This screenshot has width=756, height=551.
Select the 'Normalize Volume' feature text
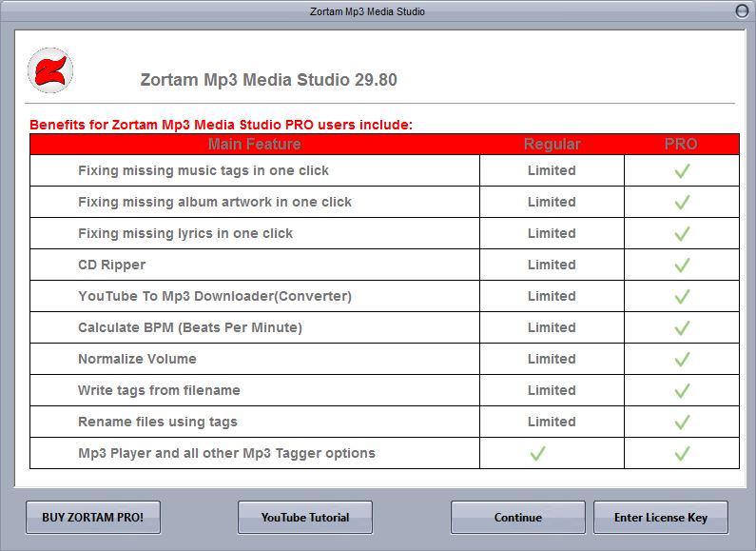(x=137, y=359)
